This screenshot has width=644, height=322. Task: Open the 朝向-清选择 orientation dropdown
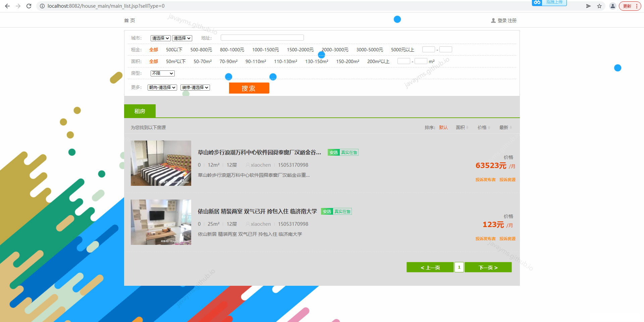pyautogui.click(x=162, y=88)
